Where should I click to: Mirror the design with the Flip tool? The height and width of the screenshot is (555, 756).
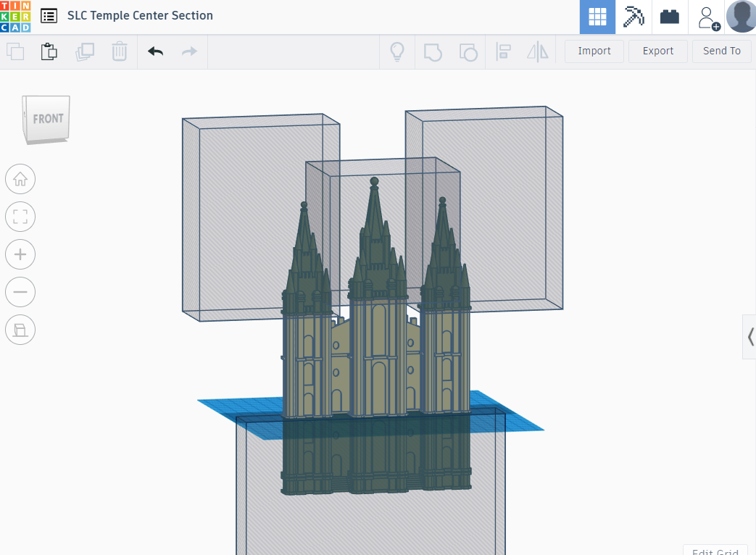pyautogui.click(x=538, y=51)
